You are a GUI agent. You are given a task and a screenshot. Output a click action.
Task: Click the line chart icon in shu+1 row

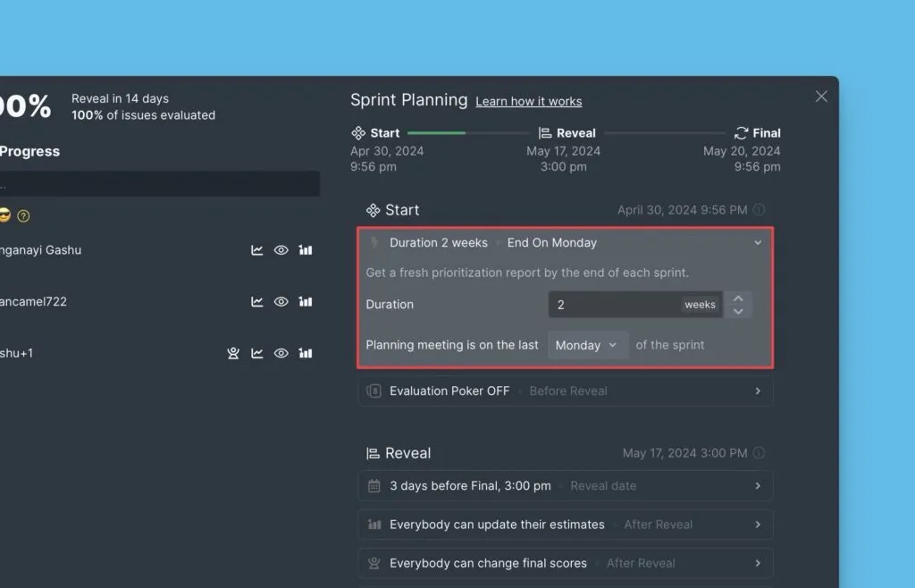coord(257,354)
